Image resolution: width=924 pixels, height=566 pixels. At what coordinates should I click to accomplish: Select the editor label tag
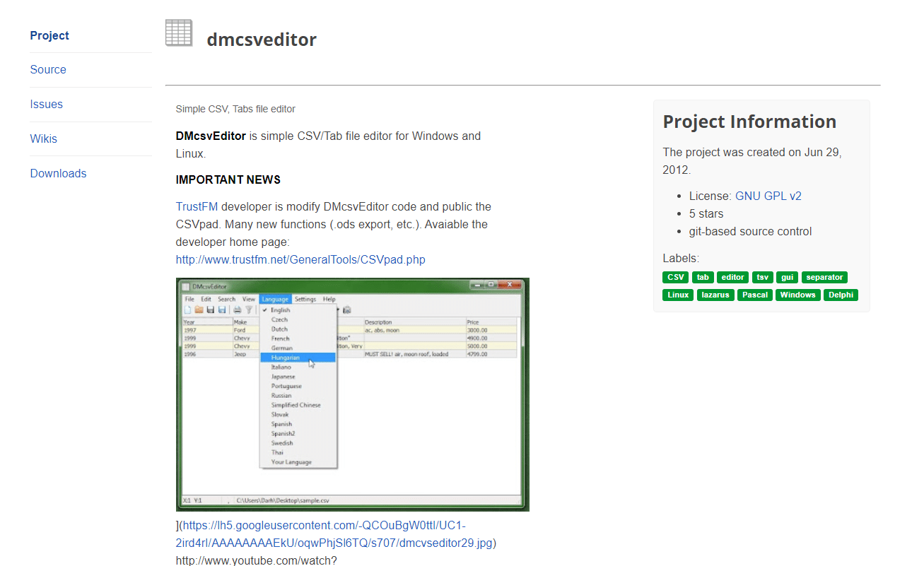click(x=733, y=277)
